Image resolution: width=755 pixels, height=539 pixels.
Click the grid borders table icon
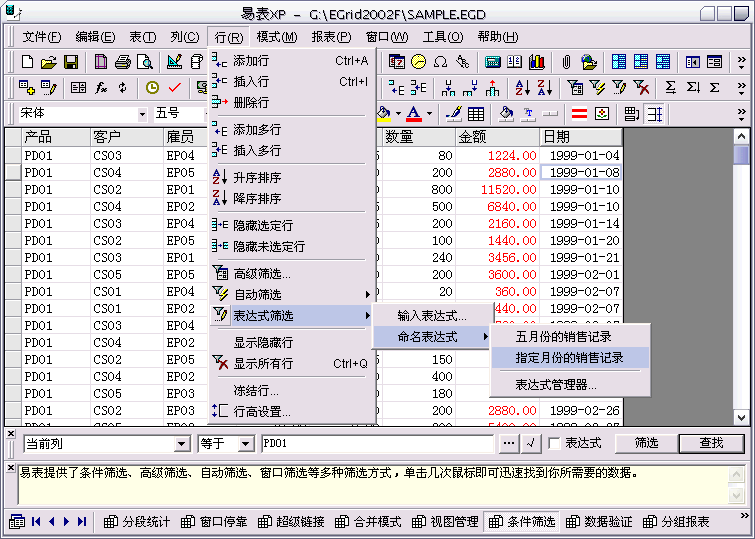[x=476, y=114]
